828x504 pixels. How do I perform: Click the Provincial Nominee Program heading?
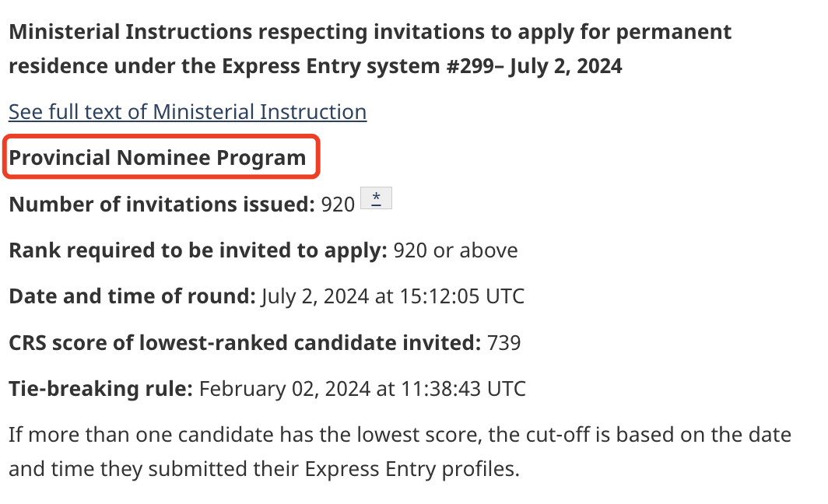(158, 158)
